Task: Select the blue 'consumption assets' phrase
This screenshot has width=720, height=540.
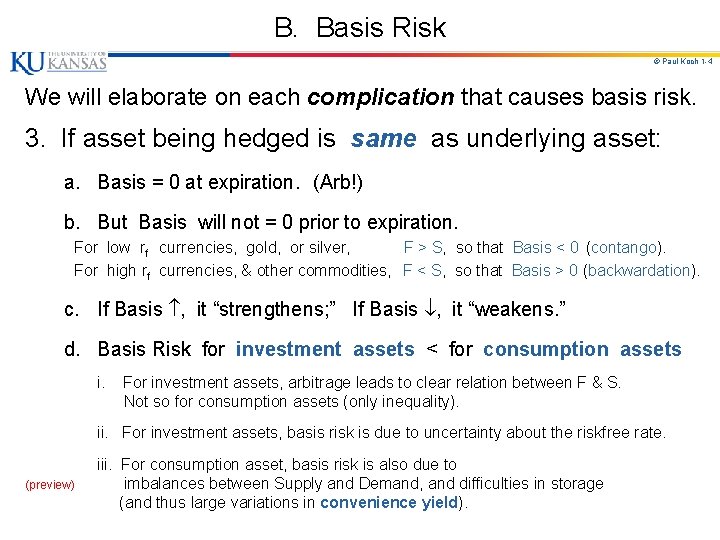Action: 582,349
